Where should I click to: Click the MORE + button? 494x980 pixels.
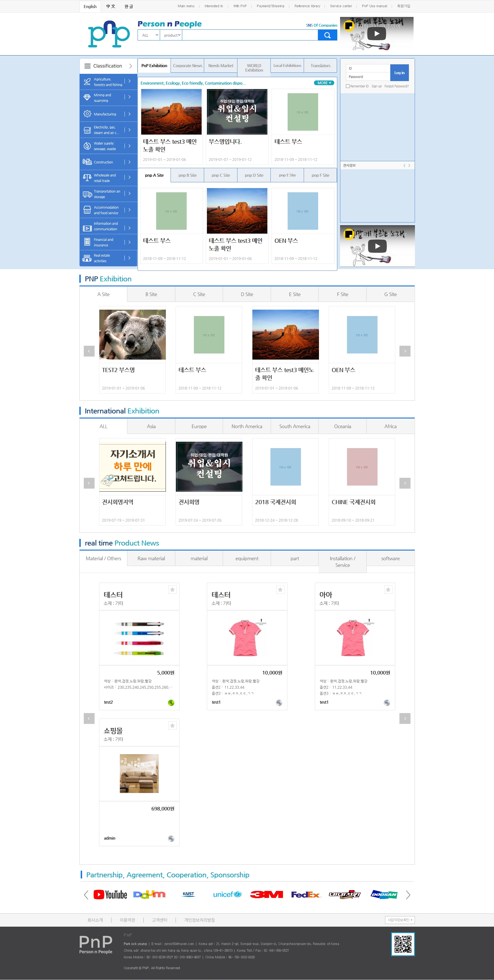click(x=324, y=83)
